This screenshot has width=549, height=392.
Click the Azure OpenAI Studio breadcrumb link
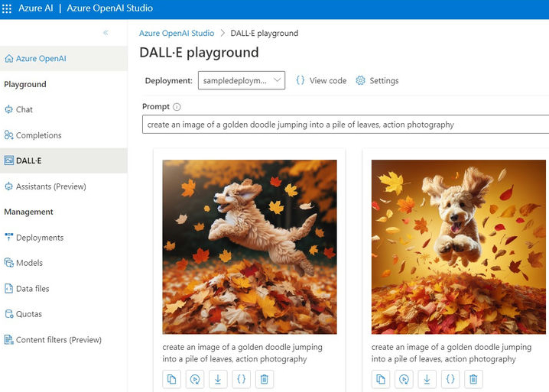pos(177,34)
